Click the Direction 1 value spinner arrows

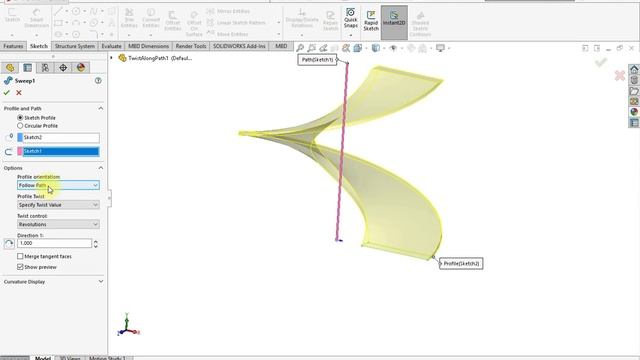pos(96,244)
